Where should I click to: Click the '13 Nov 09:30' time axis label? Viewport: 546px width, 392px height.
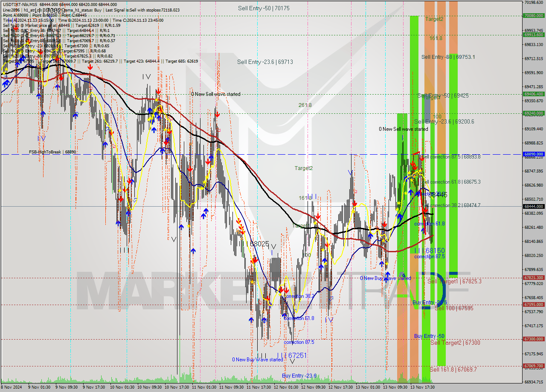(395, 387)
